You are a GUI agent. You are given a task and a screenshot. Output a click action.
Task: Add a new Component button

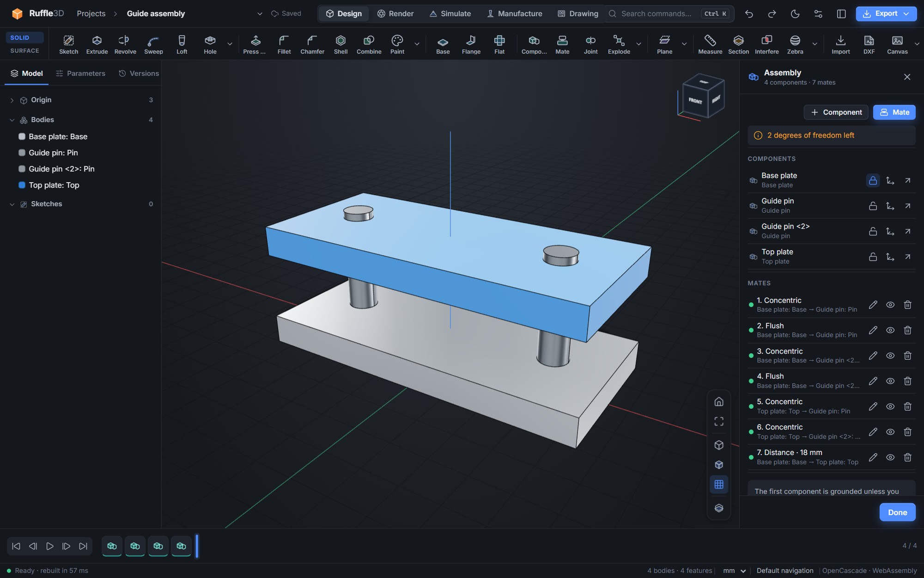coord(836,112)
